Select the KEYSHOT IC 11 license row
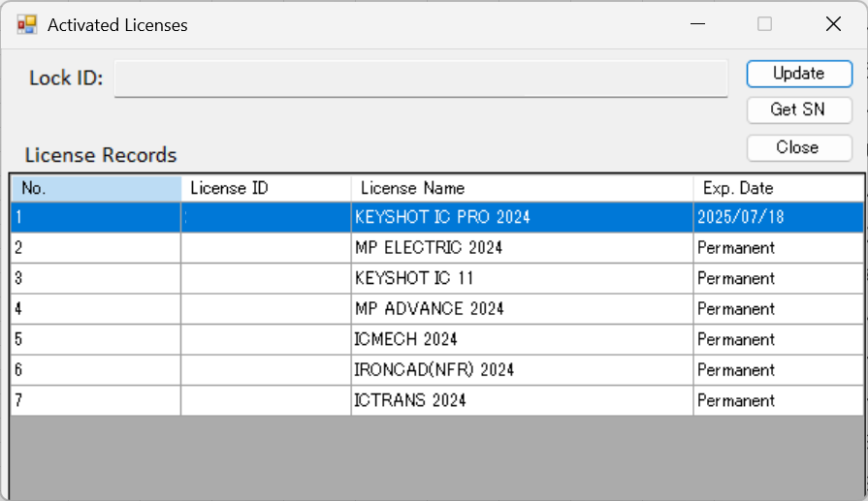 [x=414, y=278]
